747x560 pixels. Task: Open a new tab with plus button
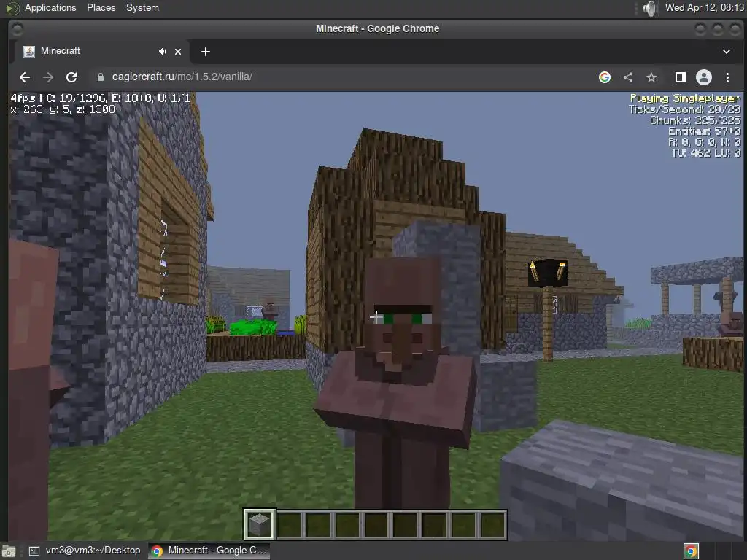[x=205, y=52]
